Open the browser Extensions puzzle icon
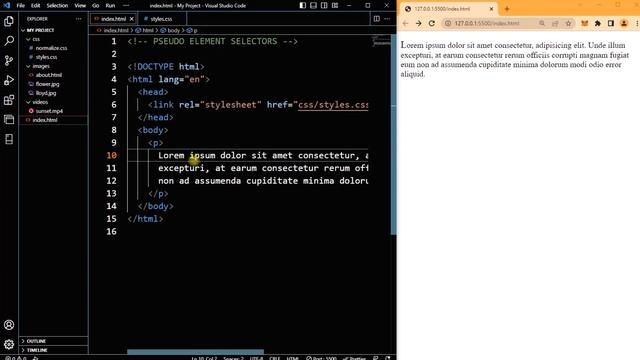Viewport: 640px width, 360px height. click(598, 23)
